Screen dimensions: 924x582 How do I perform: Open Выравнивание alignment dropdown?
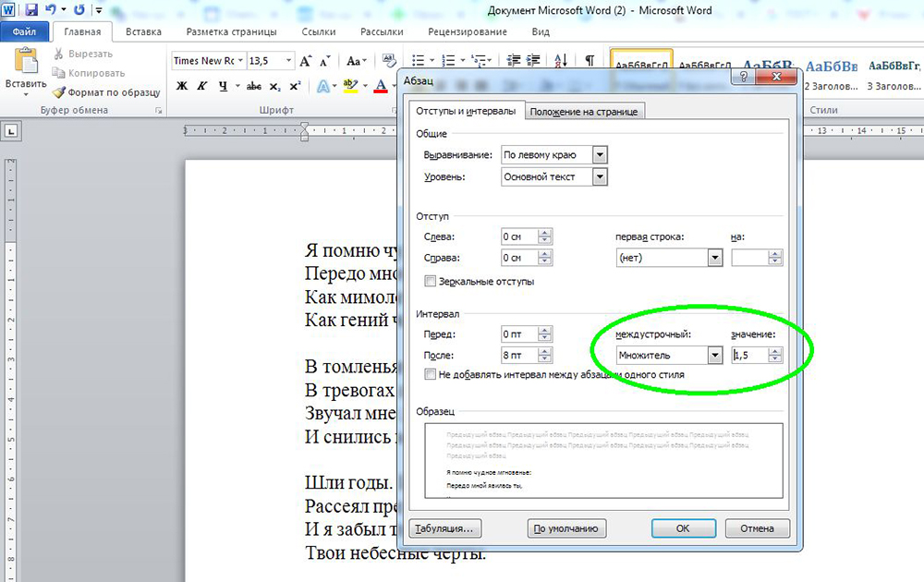click(x=600, y=155)
